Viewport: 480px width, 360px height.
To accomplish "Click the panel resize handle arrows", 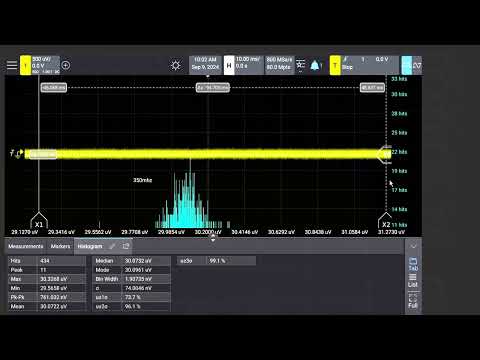I will [213, 237].
